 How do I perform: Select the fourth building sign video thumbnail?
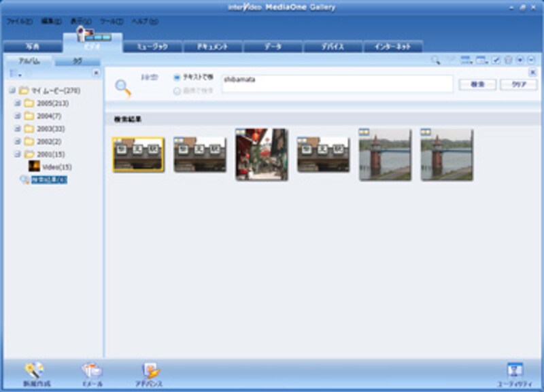pyautogui.click(x=324, y=155)
